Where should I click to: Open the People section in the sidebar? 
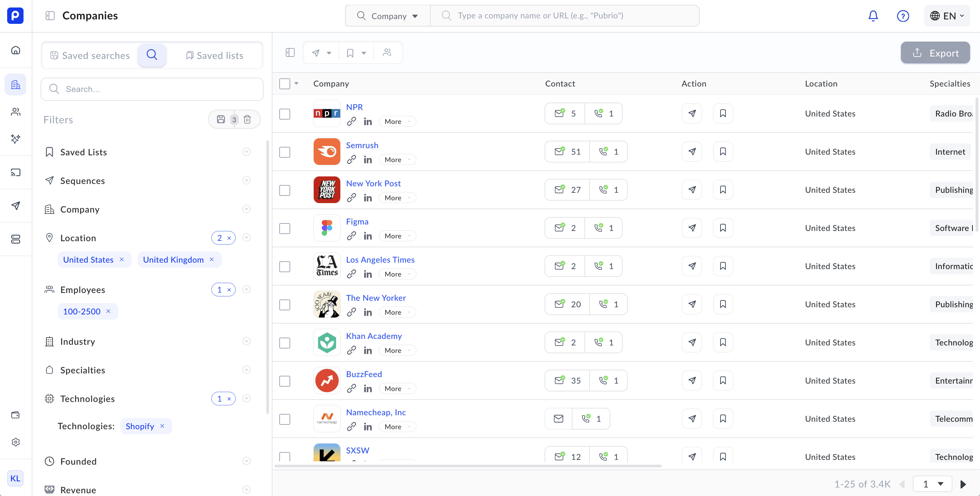click(16, 112)
